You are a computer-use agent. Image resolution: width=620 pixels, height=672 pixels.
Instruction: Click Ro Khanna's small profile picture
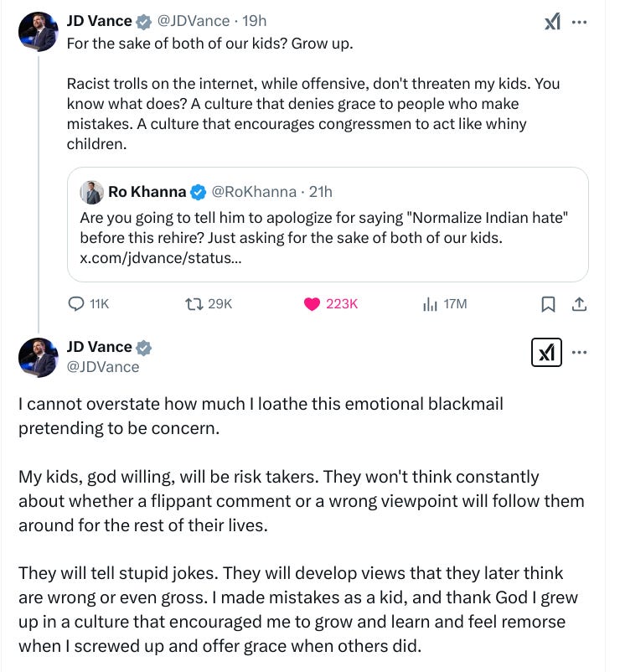(x=91, y=192)
